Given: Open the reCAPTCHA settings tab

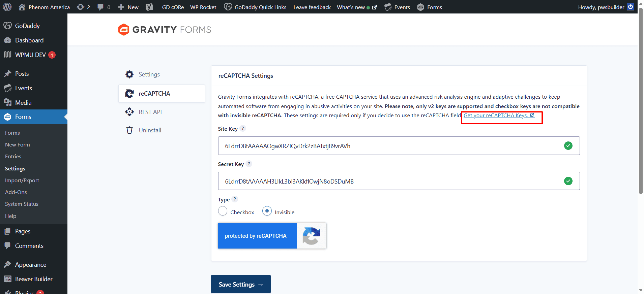Looking at the screenshot, I should click(x=162, y=94).
